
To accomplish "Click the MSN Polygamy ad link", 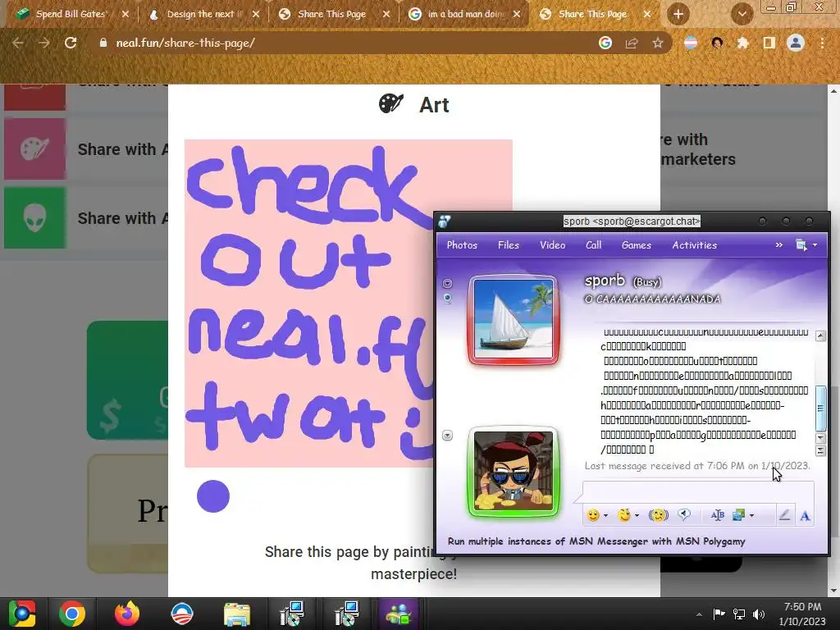I will (x=596, y=541).
